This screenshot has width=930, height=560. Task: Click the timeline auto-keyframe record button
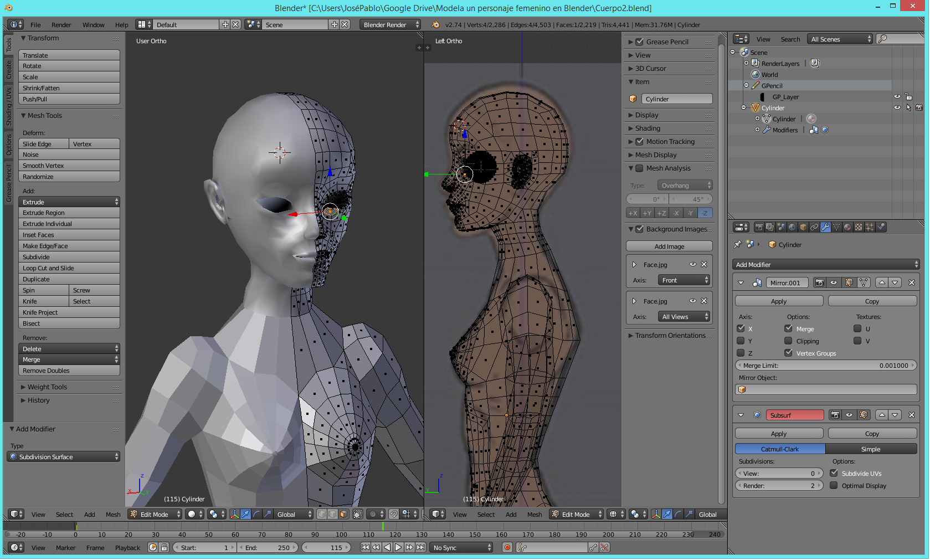[507, 548]
